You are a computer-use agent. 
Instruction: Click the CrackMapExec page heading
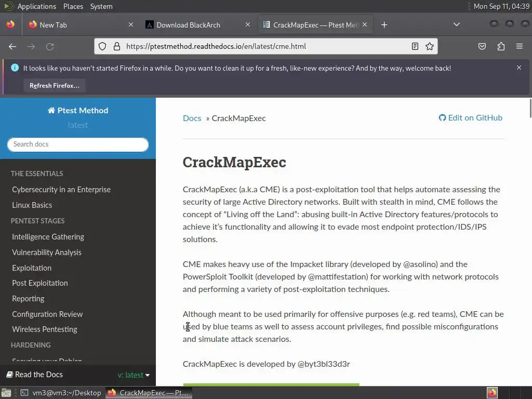(234, 162)
